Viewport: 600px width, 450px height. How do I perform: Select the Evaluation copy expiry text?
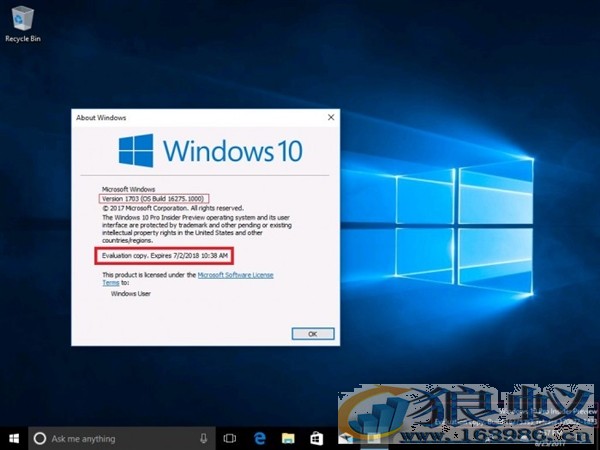tap(165, 256)
